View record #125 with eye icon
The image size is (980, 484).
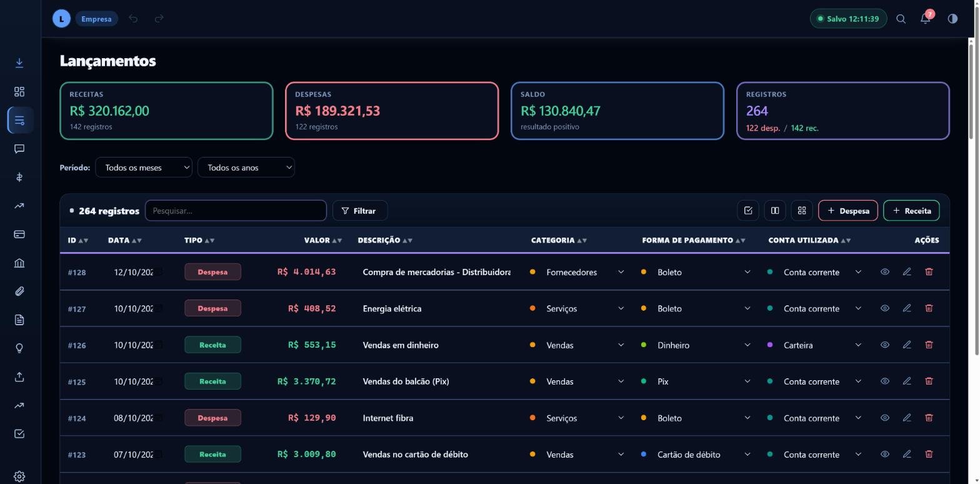click(885, 381)
